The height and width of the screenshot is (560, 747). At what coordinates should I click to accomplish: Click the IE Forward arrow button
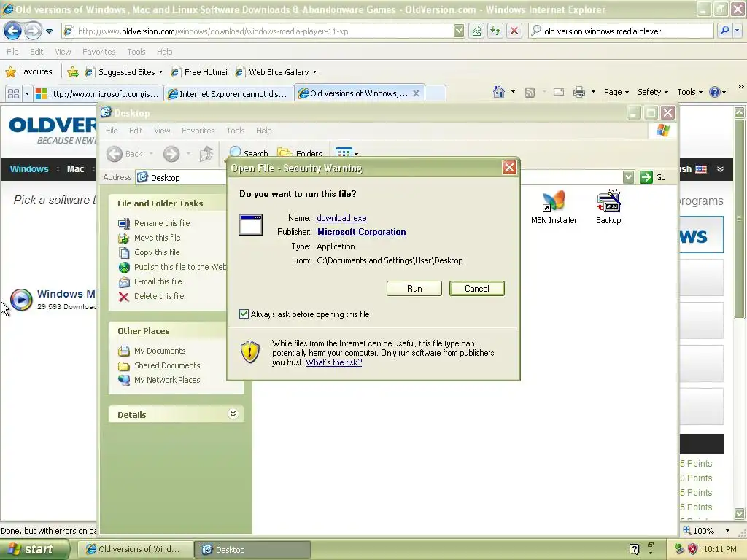[33, 31]
